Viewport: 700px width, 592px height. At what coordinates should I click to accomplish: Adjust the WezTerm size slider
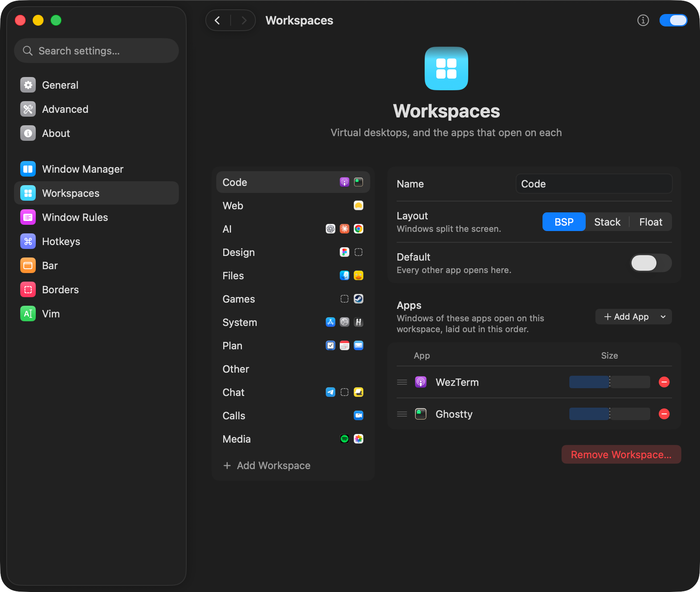pyautogui.click(x=610, y=382)
